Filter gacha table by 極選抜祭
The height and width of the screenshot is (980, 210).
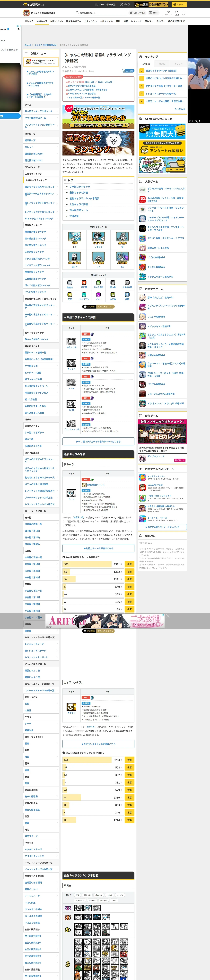tap(104, 900)
